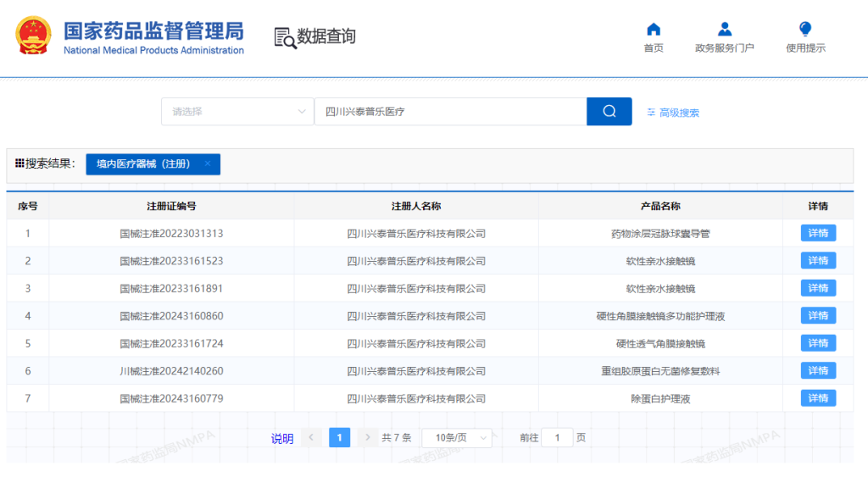
Task: Click the 注册证编号 column header
Action: click(x=171, y=207)
